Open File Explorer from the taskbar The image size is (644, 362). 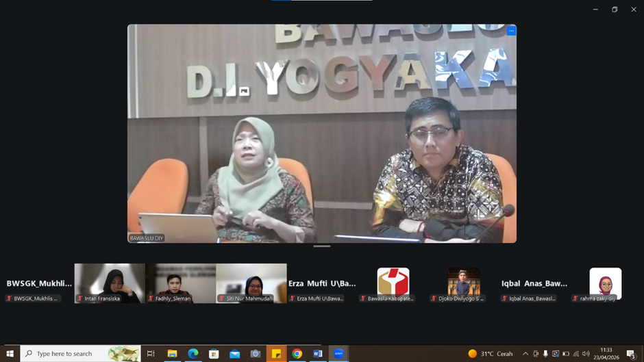[172, 353]
